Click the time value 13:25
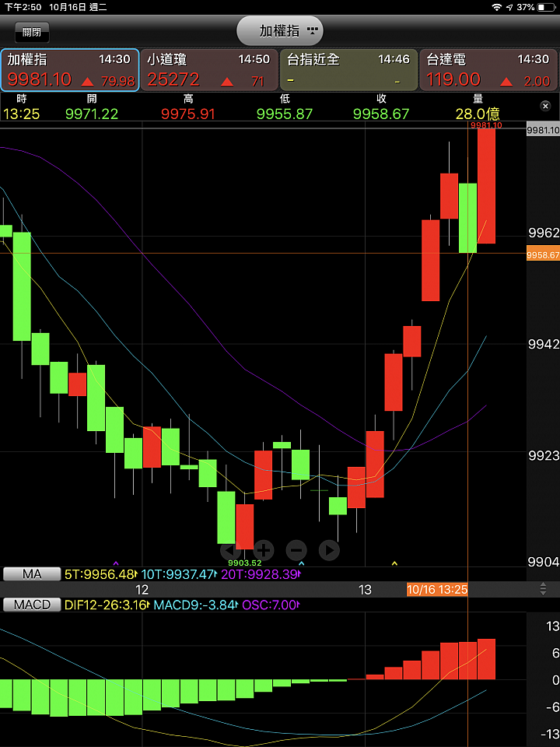Screen dimensions: 560x747 (x=22, y=114)
